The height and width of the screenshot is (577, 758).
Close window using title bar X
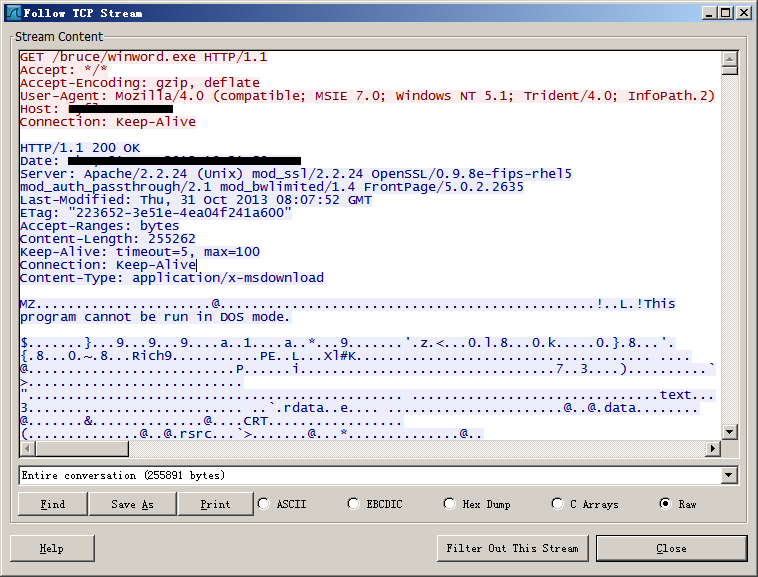click(x=743, y=13)
